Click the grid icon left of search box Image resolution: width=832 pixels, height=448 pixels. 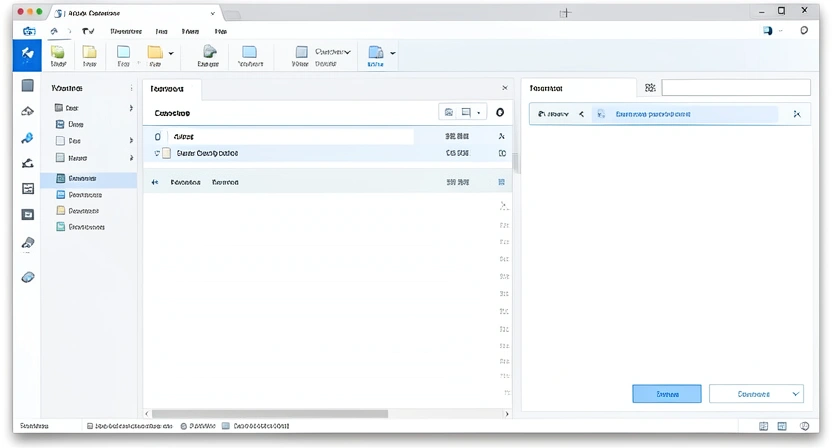(x=650, y=88)
